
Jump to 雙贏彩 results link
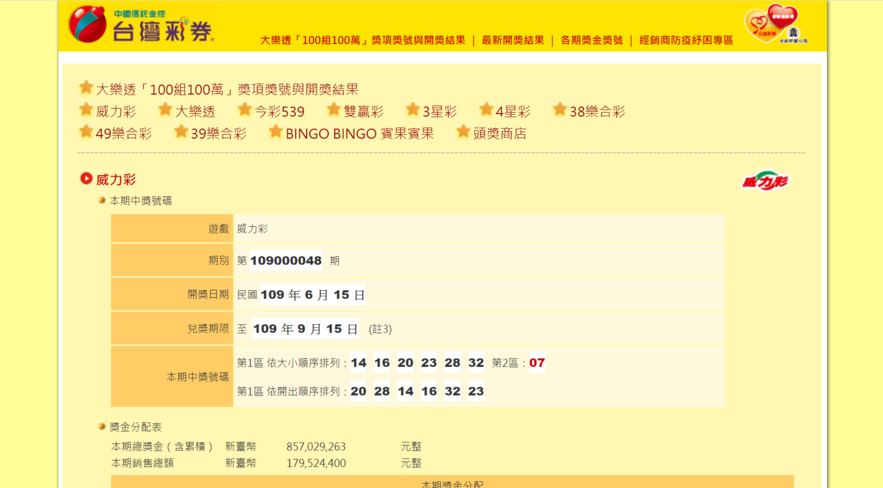click(x=363, y=111)
